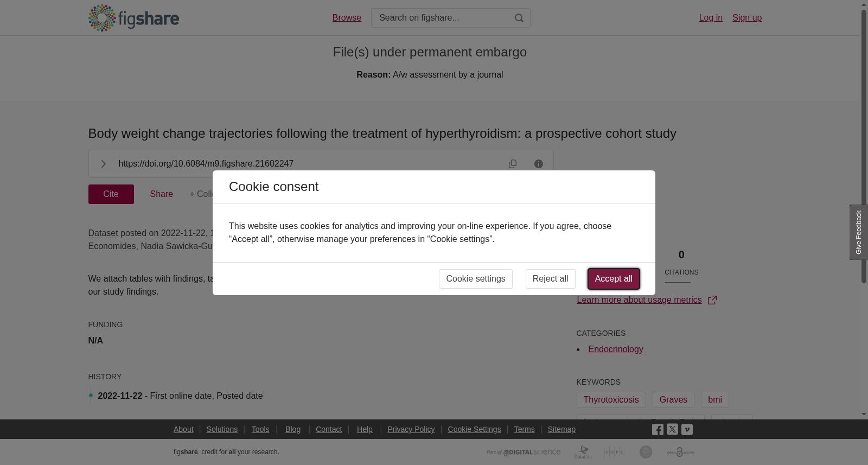
Task: Select the bmi keyword tag
Action: (715, 400)
